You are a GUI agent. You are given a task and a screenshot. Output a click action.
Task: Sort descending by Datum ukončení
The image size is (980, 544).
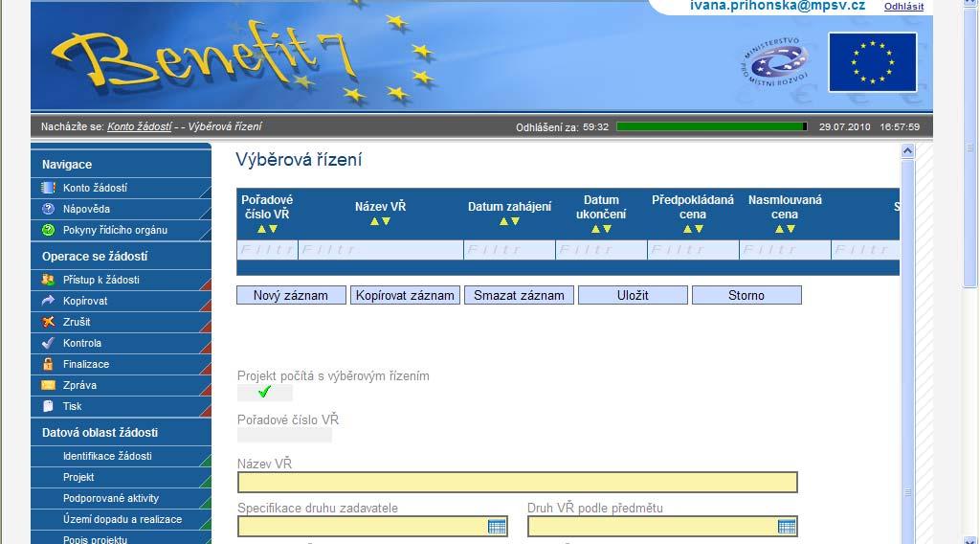tap(607, 229)
